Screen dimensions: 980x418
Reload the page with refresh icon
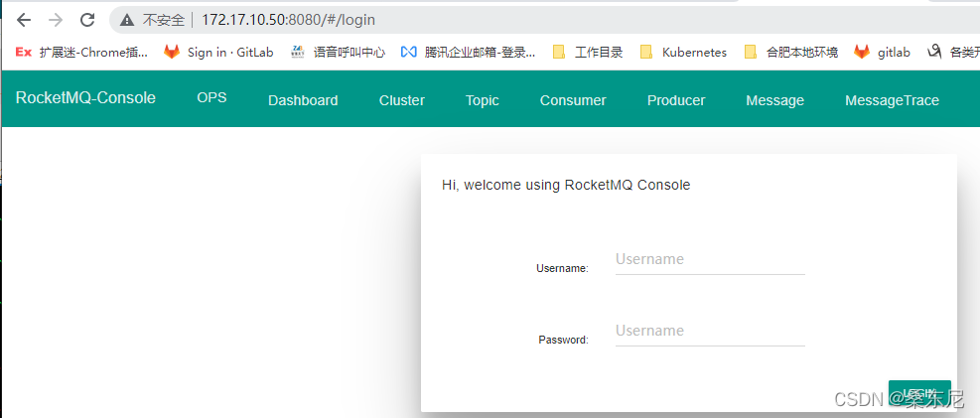point(87,20)
